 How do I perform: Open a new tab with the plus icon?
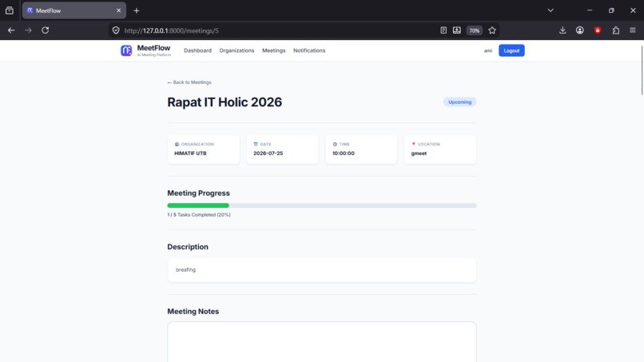coord(137,10)
